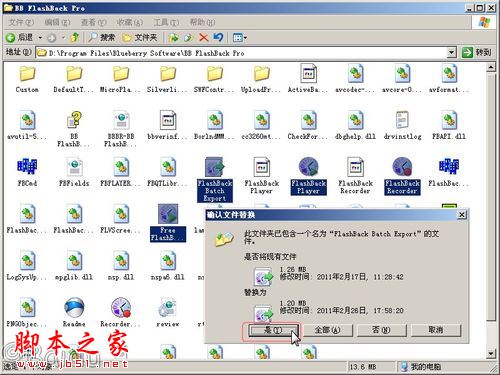This screenshot has height=375, width=500.
Task: Select FlashBack Batch Export application icon
Action: click(215, 167)
